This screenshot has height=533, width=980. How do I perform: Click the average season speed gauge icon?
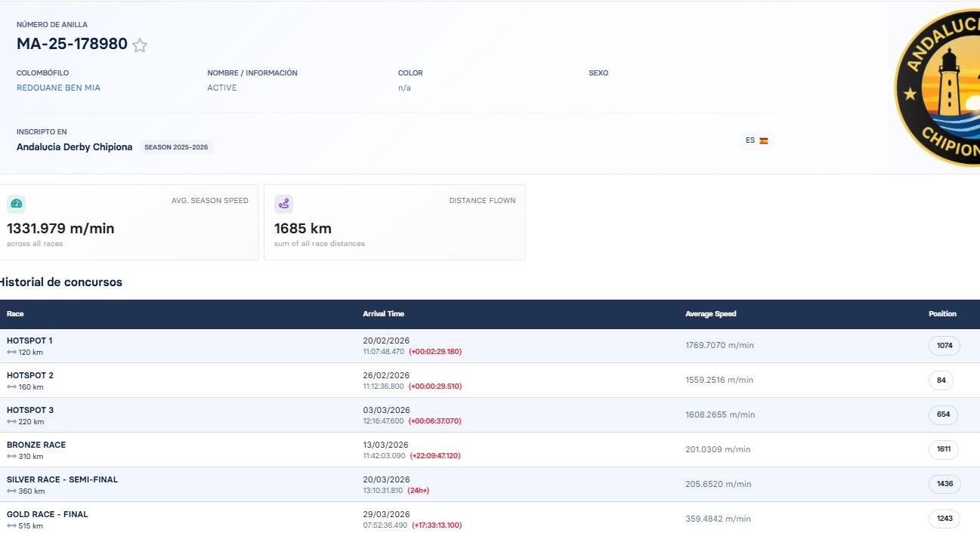pyautogui.click(x=16, y=204)
